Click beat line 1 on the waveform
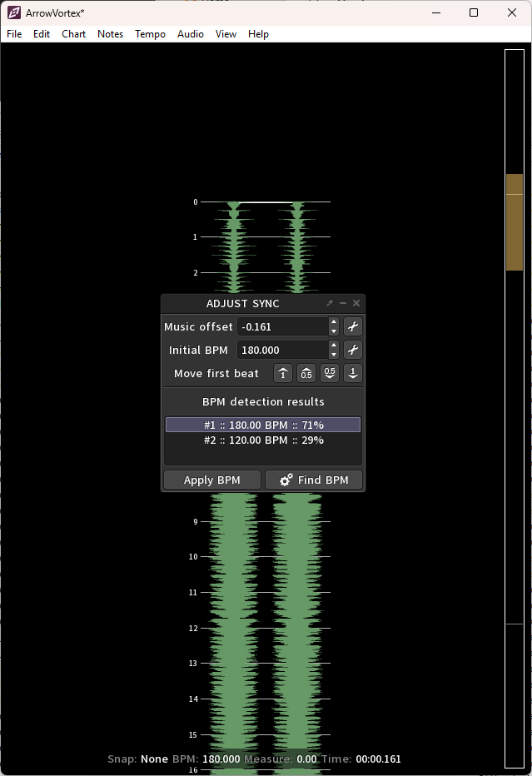 [x=266, y=237]
